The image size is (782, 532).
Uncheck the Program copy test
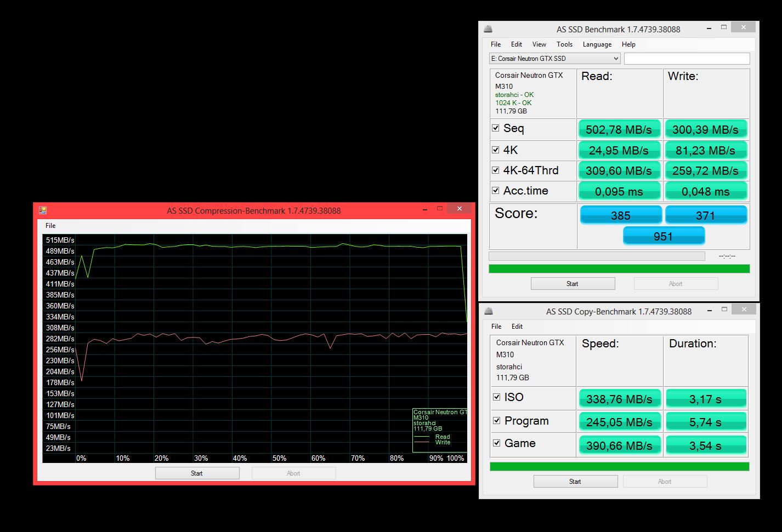click(497, 420)
